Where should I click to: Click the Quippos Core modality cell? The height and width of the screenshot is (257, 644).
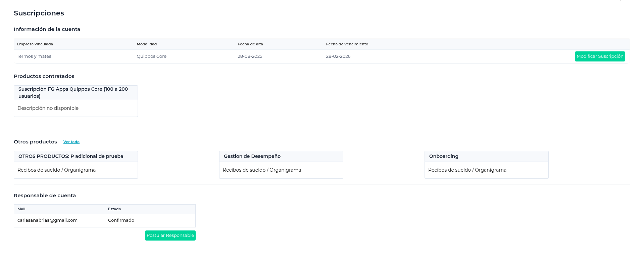pyautogui.click(x=151, y=56)
